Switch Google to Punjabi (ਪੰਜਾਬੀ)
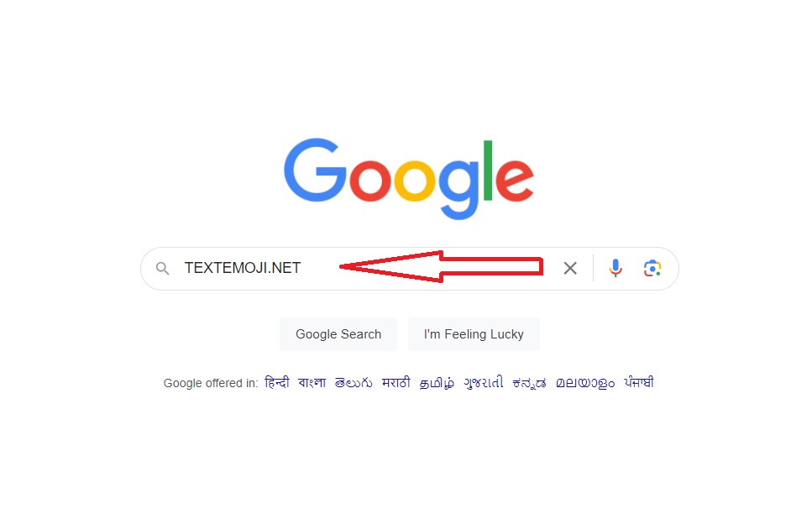Viewport: 812px width, 514px height. (x=639, y=382)
